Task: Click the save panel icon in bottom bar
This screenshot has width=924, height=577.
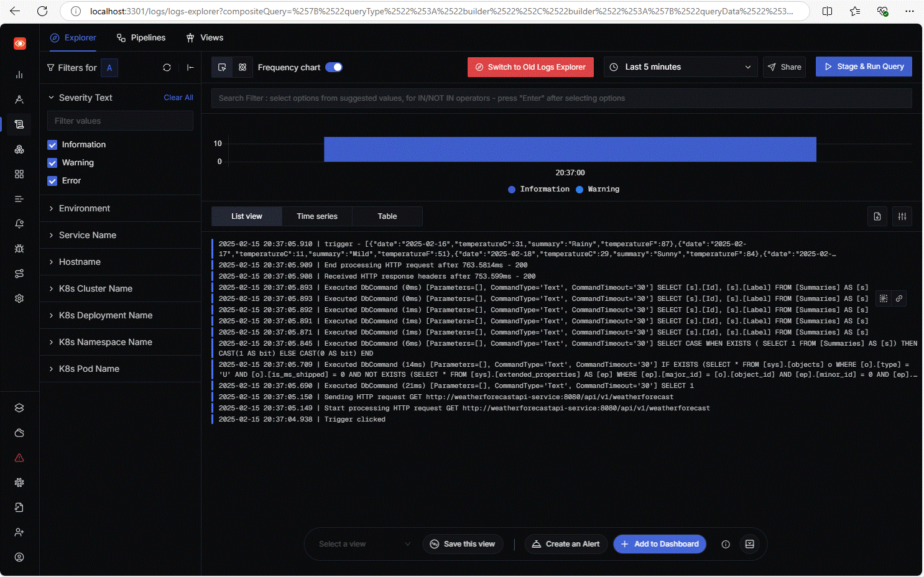Action: [x=750, y=544]
